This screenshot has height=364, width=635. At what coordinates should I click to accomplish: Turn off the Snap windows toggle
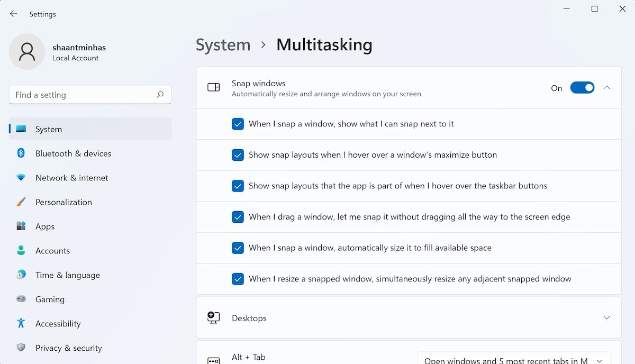coord(582,87)
